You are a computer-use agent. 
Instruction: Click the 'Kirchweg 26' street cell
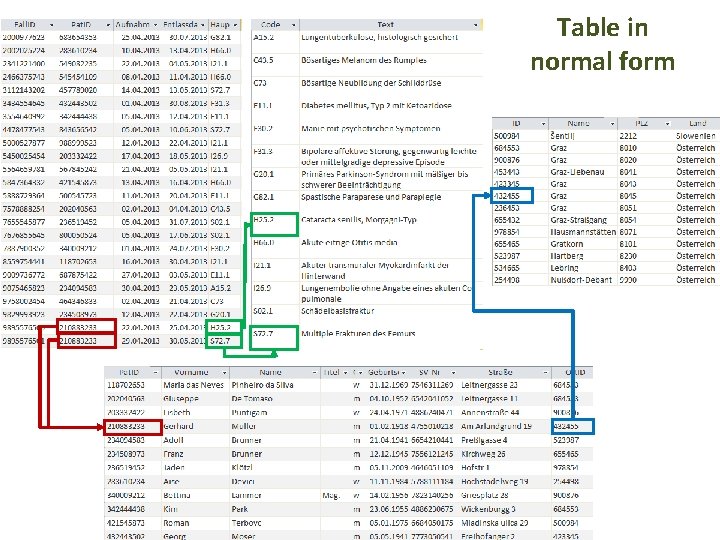coord(483,454)
